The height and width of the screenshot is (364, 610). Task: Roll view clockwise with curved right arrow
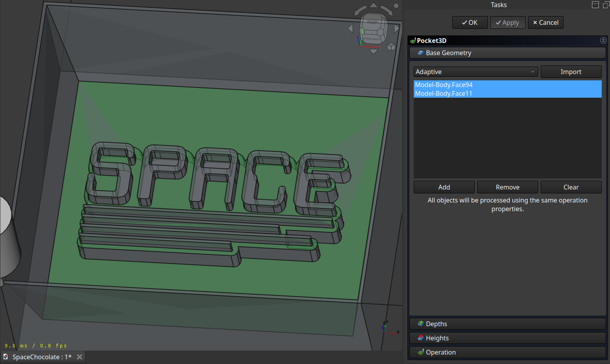point(387,11)
